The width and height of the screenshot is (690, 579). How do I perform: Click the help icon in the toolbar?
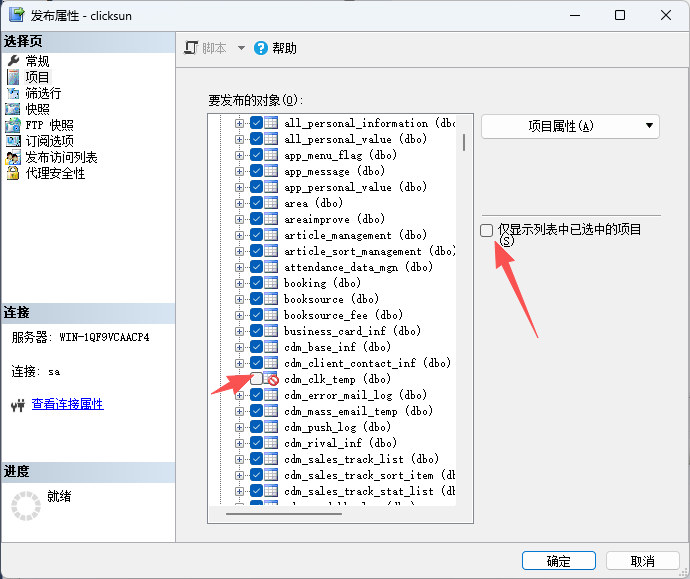[x=261, y=48]
